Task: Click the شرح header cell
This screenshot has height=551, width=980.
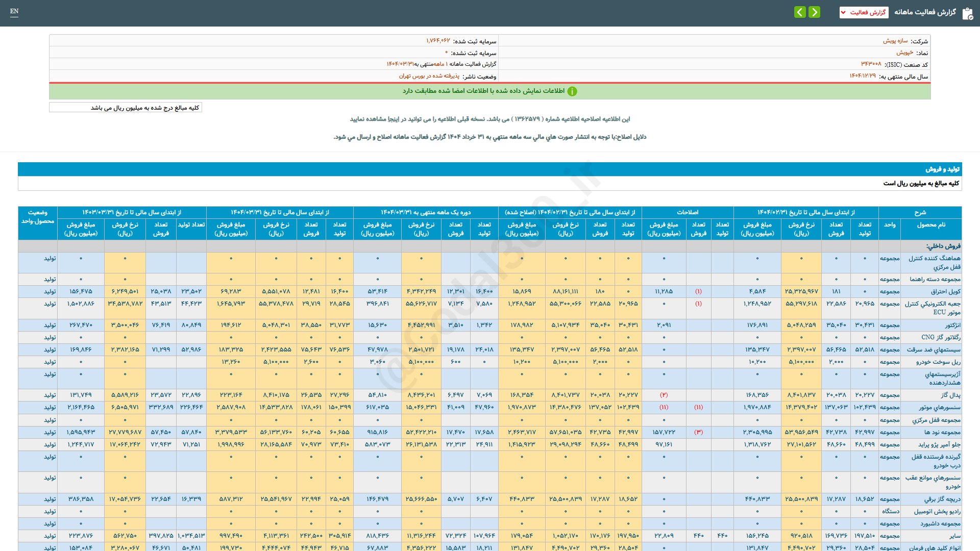Action: pyautogui.click(x=920, y=212)
